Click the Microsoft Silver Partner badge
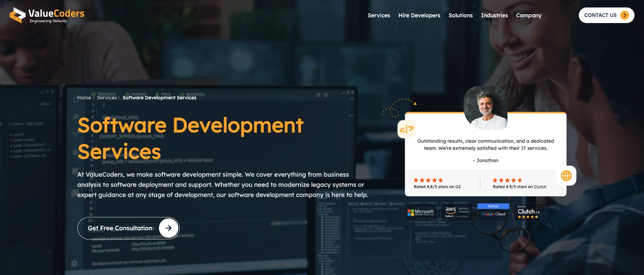 click(x=421, y=212)
